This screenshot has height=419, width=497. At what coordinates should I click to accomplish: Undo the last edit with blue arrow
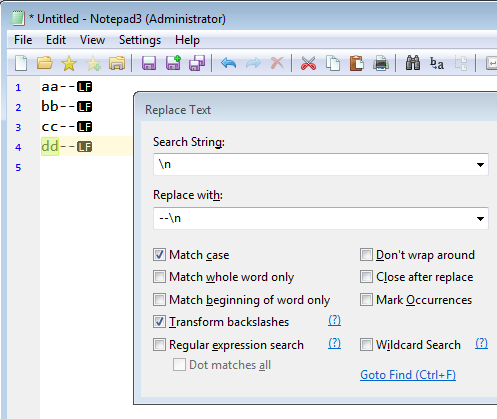click(229, 63)
